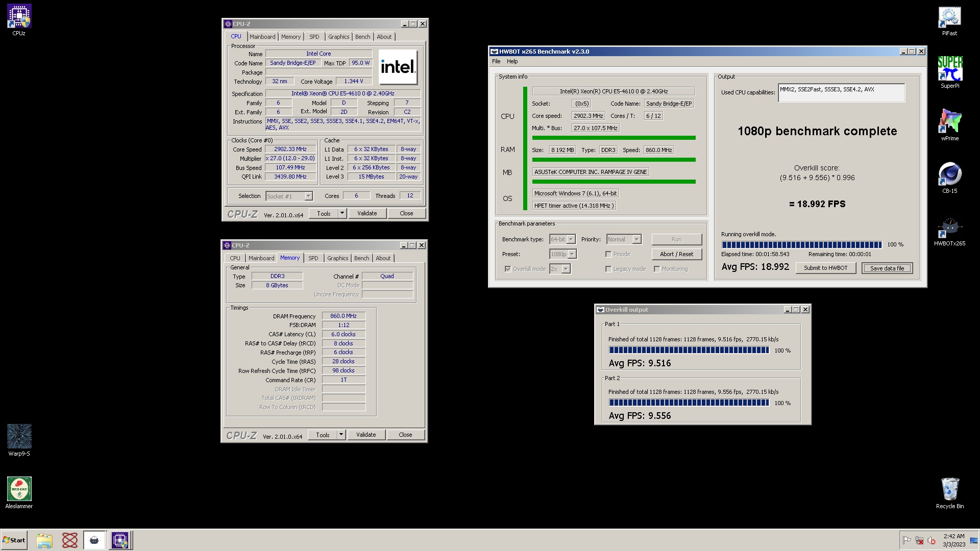Expand the Socket #1 selection dropdown
The height and width of the screenshot is (551, 980).
pyautogui.click(x=308, y=196)
